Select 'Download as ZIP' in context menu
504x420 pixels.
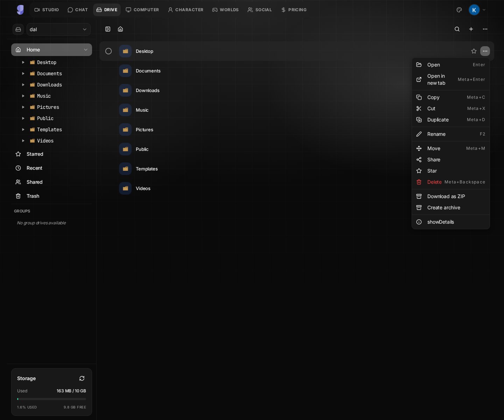446,196
